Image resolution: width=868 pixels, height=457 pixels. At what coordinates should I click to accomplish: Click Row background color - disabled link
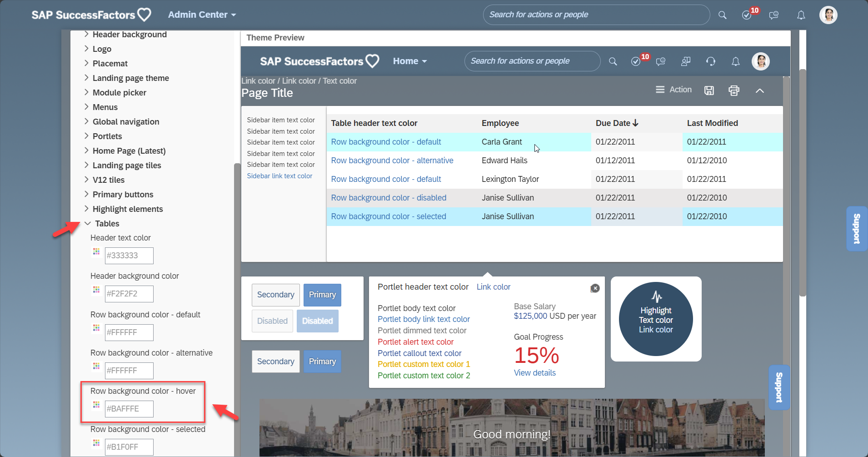pyautogui.click(x=389, y=198)
